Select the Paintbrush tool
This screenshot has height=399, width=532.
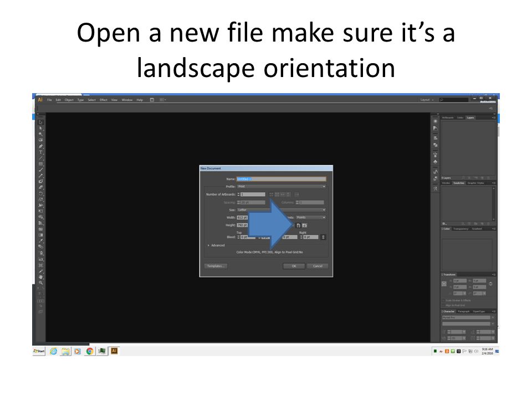(40, 170)
